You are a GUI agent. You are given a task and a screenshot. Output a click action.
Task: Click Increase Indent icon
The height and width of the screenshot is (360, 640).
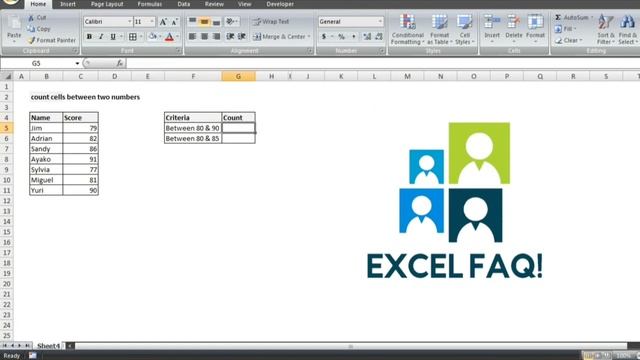pyautogui.click(x=242, y=37)
